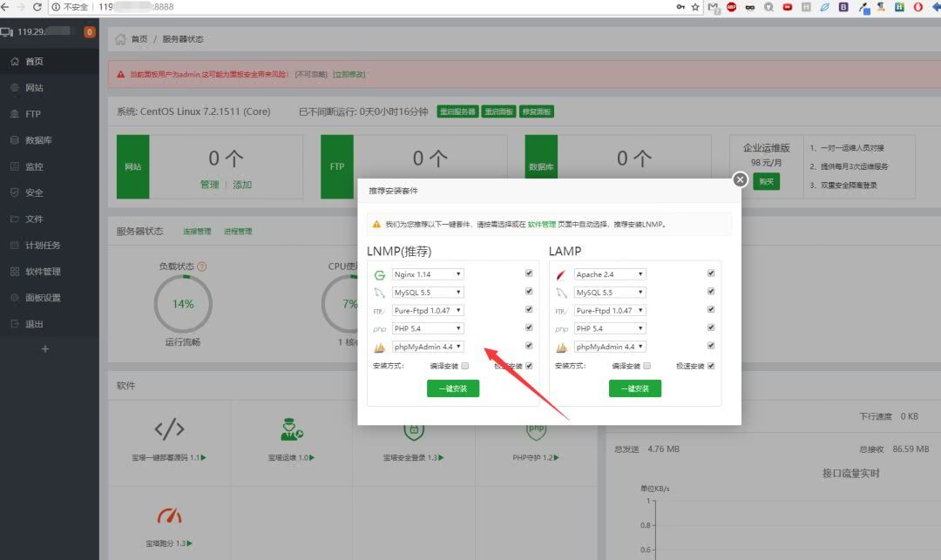Open the LNMP MySQL 5.5 dropdown
The height and width of the screenshot is (560, 941).
[428, 293]
